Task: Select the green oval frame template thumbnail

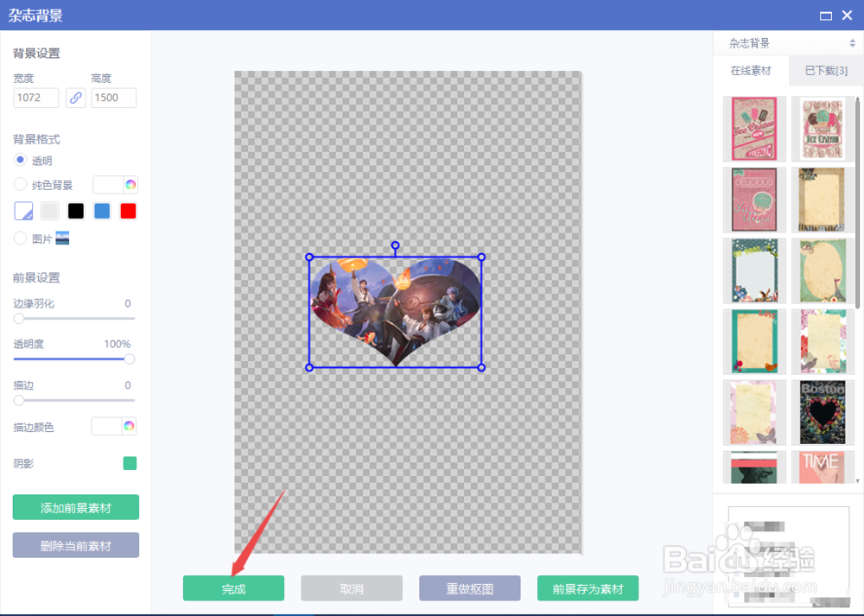Action: [823, 270]
